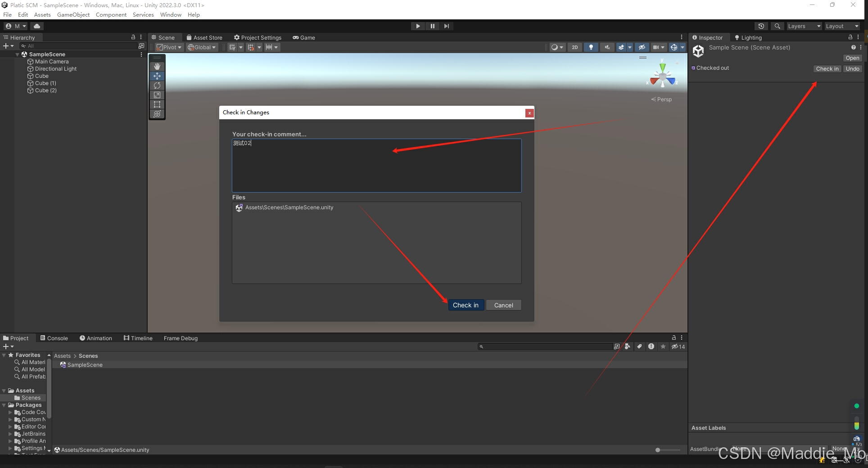868x468 pixels.
Task: Click the favorites star icon in Project
Action: point(663,346)
